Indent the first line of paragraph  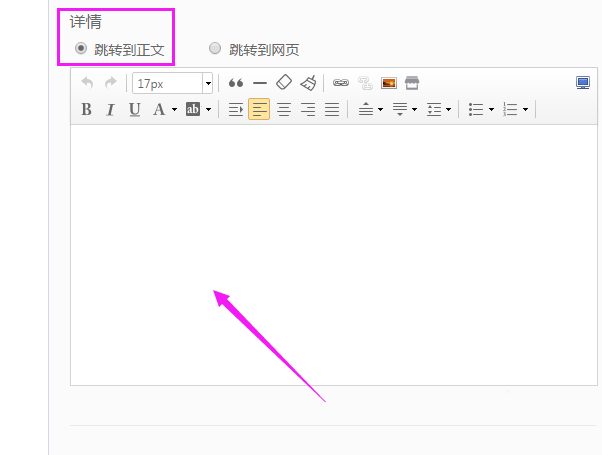pyautogui.click(x=236, y=110)
